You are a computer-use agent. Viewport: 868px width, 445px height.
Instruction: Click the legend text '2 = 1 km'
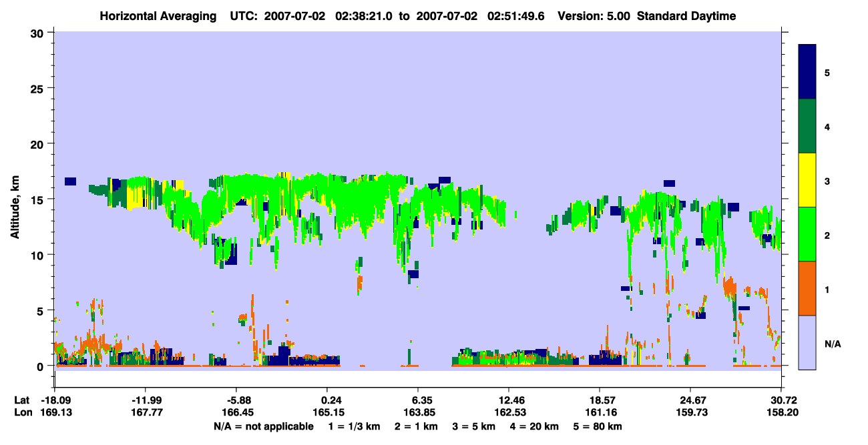[415, 426]
